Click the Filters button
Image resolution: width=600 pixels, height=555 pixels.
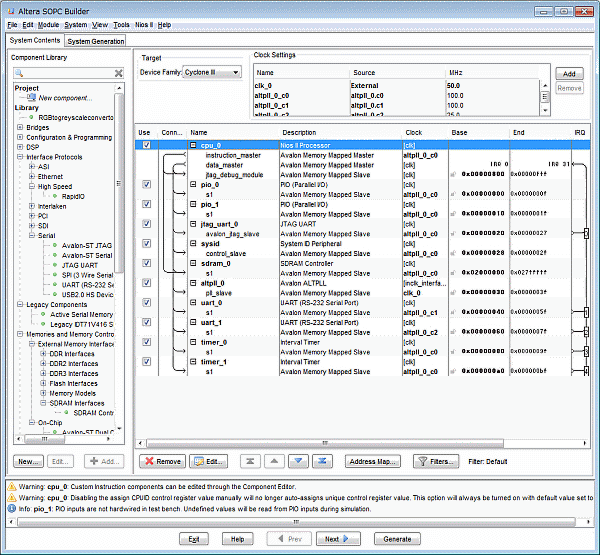pos(436,461)
